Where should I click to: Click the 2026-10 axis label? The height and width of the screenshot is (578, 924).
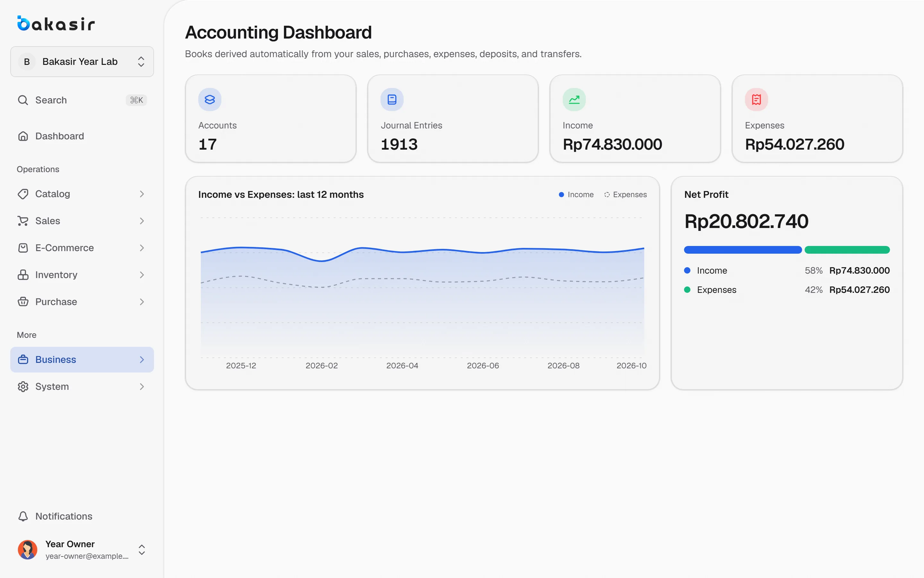click(631, 365)
